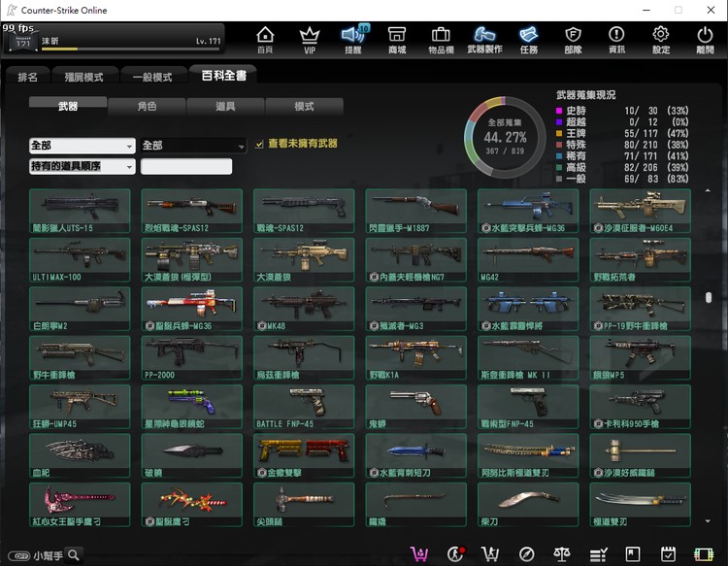
Task: Click the bookmark page icon in bottom bar
Action: pyautogui.click(x=633, y=554)
